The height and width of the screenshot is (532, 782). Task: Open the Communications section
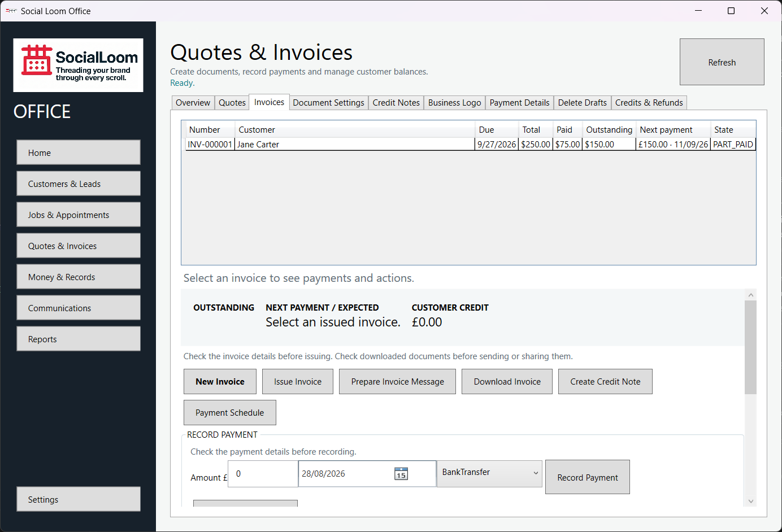tap(79, 308)
